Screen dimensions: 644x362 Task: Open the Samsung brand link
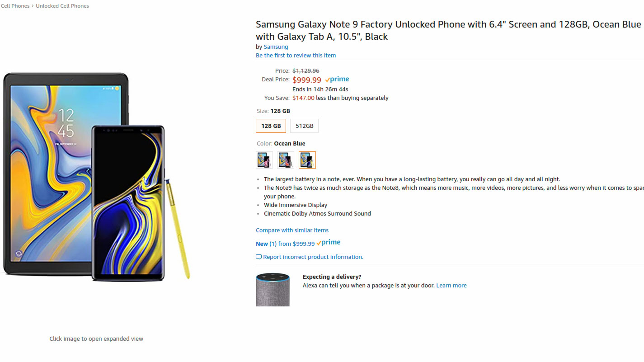tap(276, 47)
